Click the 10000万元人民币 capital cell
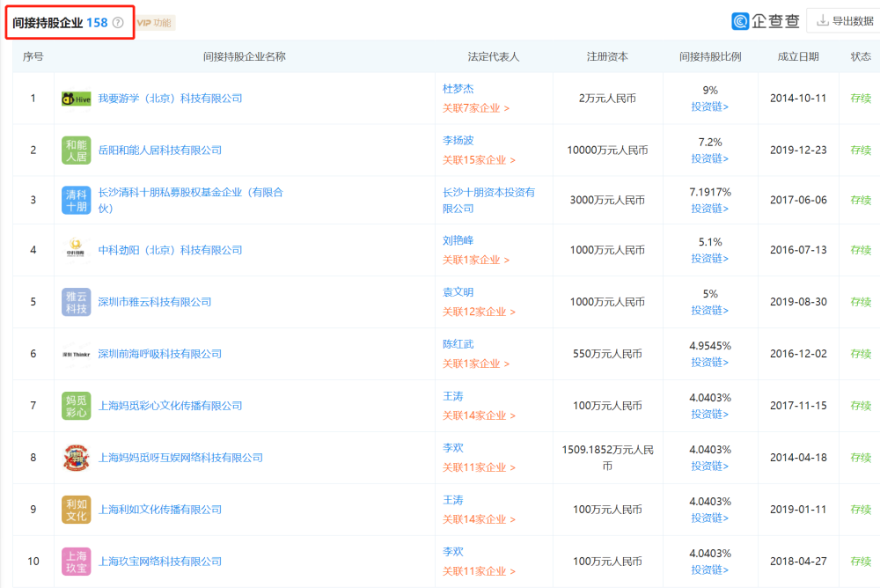880x588 pixels. (x=607, y=150)
